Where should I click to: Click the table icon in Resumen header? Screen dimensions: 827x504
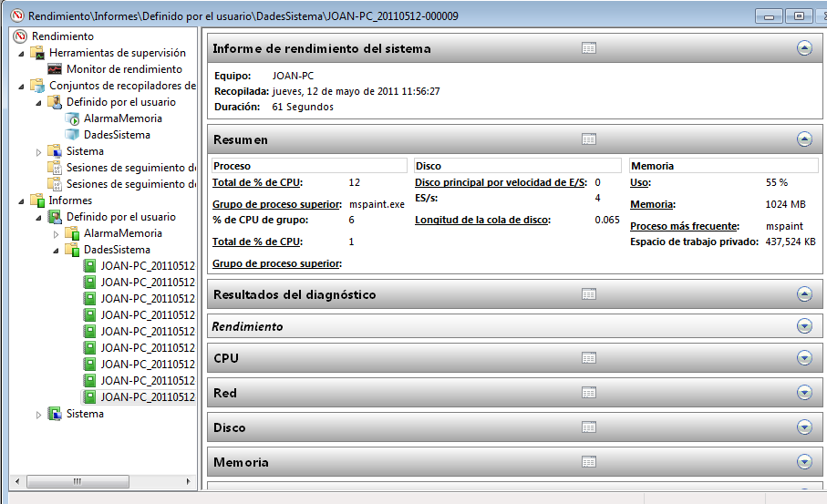pos(589,139)
